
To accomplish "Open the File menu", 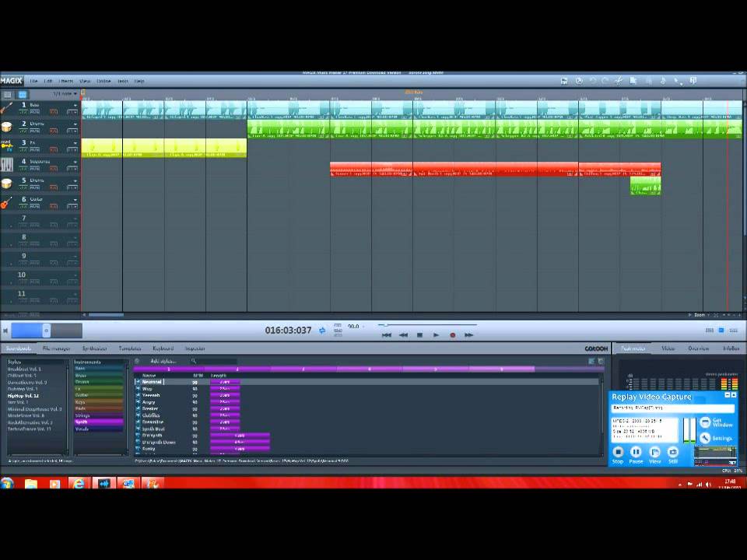I will [x=33, y=81].
